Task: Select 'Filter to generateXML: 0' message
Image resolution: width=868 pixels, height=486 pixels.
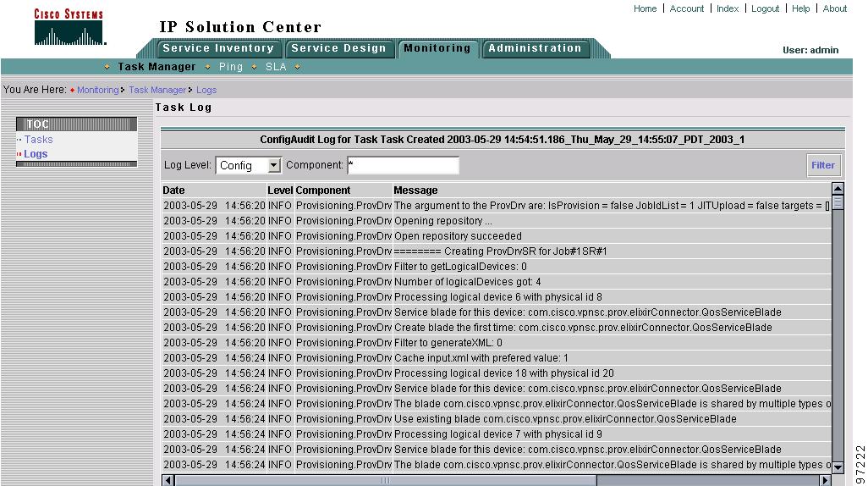Action: pyautogui.click(x=448, y=342)
